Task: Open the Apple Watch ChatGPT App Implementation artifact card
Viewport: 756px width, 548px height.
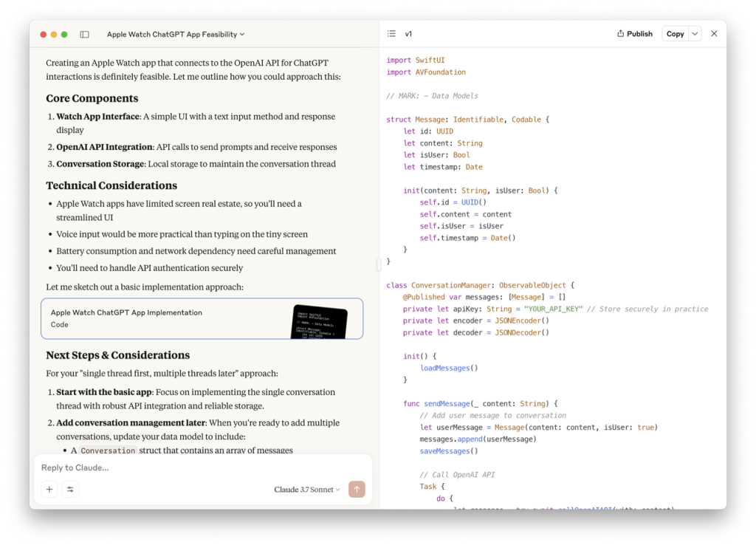Action: point(202,318)
